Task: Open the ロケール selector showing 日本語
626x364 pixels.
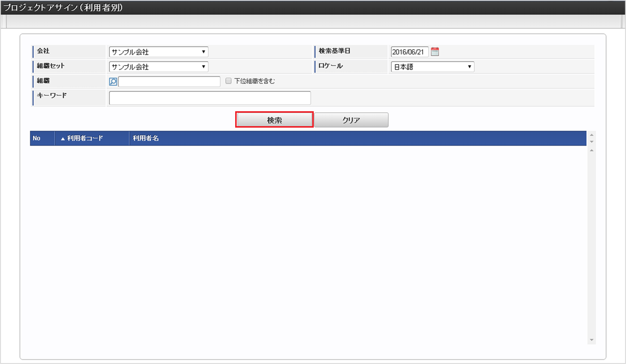Action: click(432, 67)
